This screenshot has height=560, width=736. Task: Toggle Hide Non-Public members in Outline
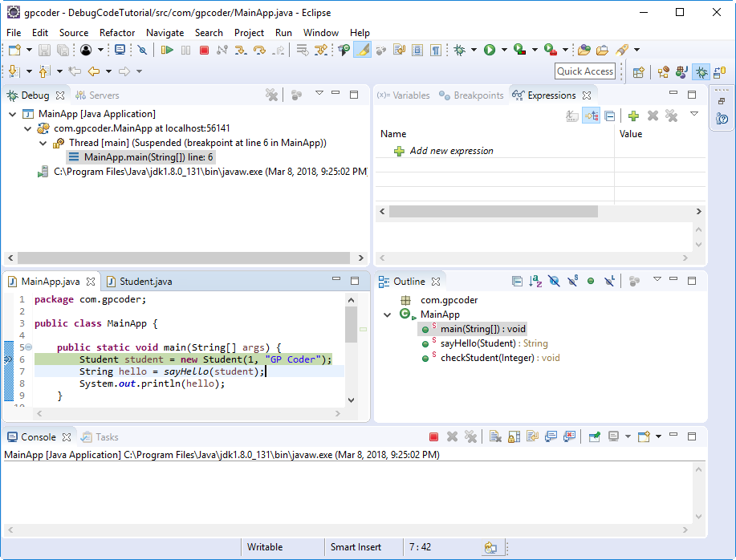(591, 281)
